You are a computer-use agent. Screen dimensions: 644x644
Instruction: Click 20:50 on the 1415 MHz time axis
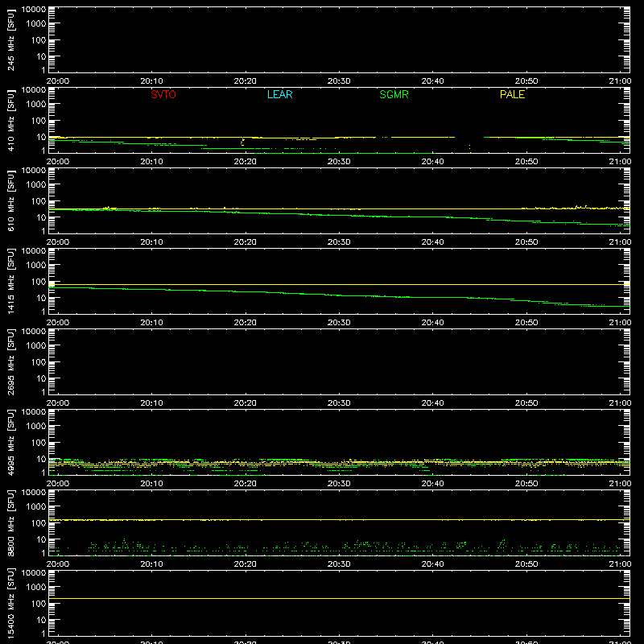526,323
